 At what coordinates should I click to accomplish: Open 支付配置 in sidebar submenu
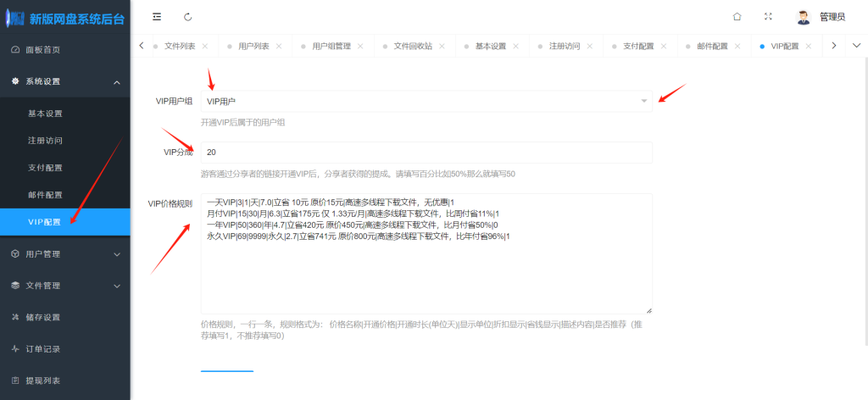tap(64, 168)
